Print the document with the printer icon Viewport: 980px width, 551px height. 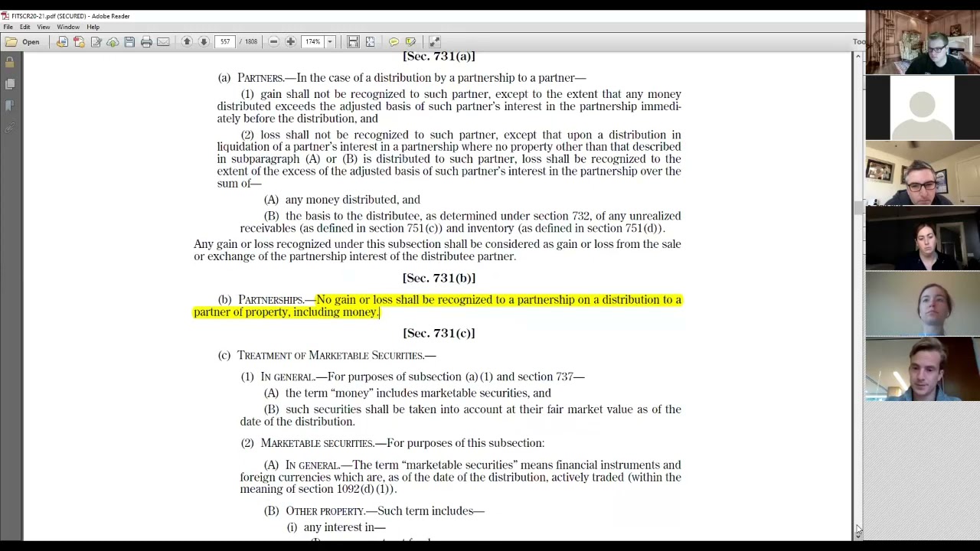pyautogui.click(x=146, y=41)
